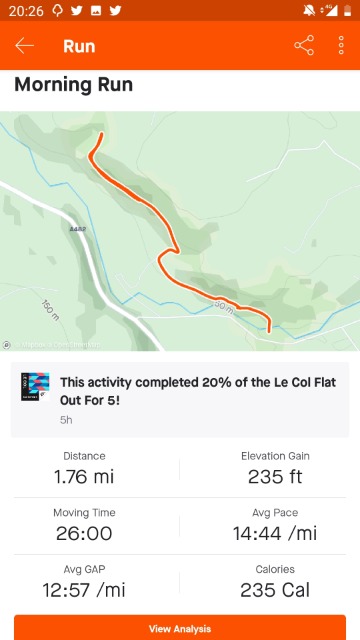Open the Le Col Flat Out For 5 challenge card

point(180,400)
